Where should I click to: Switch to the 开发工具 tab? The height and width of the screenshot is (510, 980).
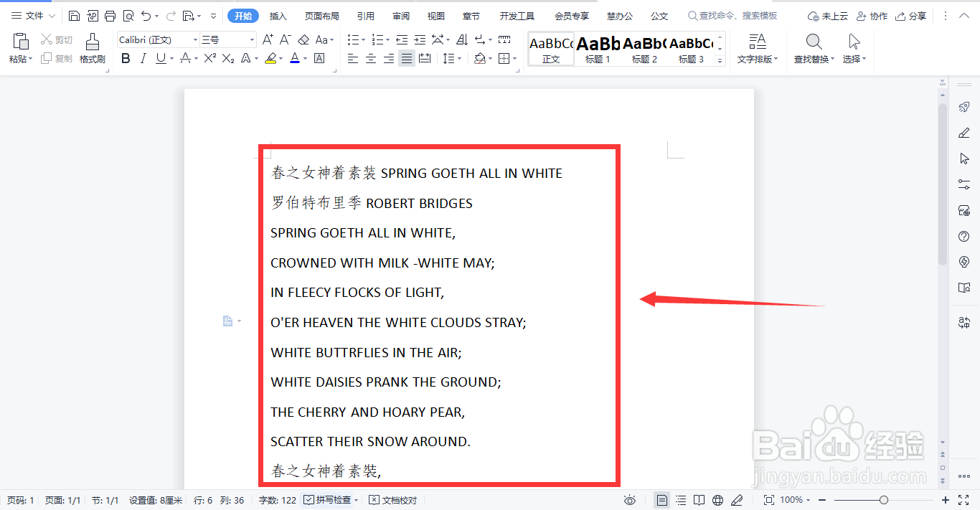click(517, 16)
